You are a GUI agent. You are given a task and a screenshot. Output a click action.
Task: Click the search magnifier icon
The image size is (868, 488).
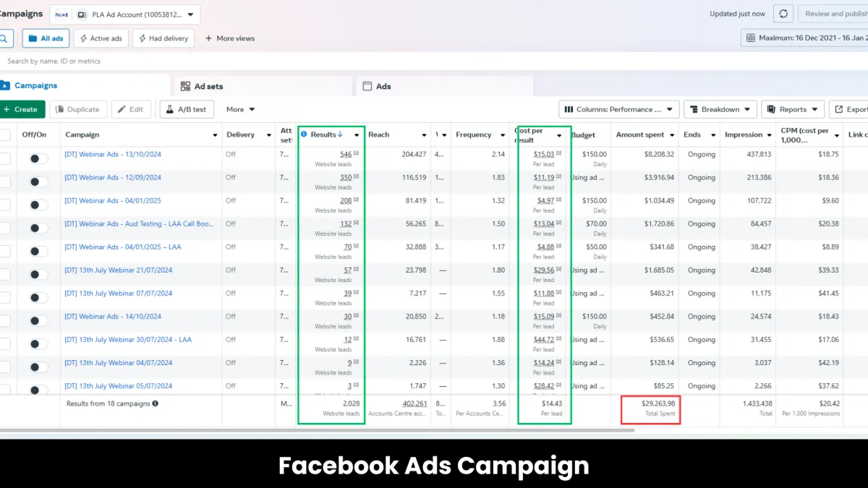click(4, 38)
